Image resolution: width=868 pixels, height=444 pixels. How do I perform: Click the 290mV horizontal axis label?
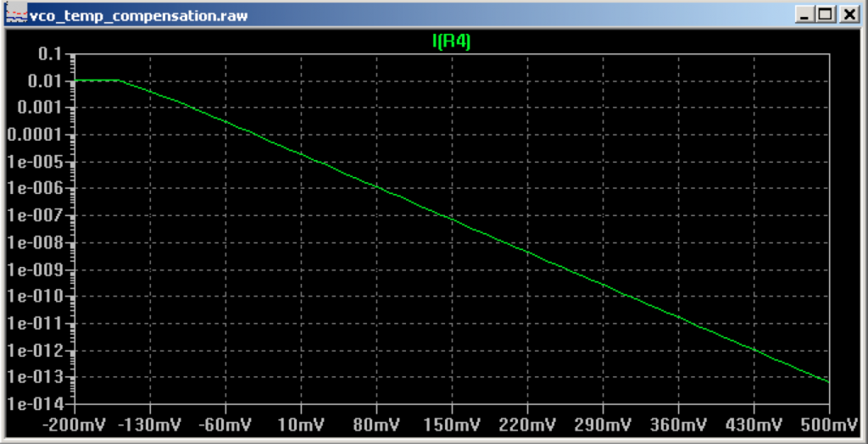(603, 425)
